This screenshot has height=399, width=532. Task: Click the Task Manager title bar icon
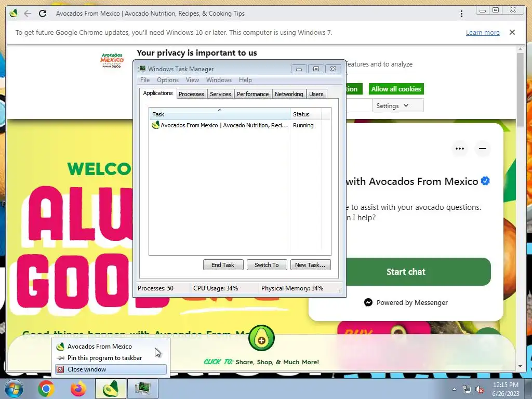point(142,69)
